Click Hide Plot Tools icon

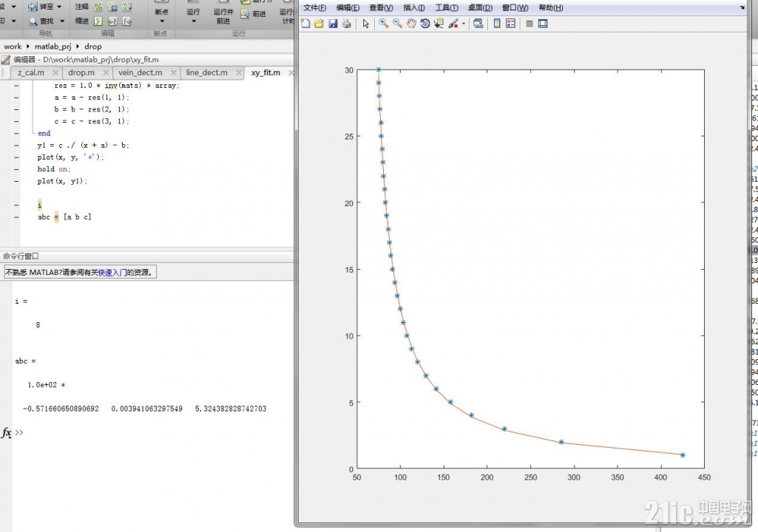point(529,24)
